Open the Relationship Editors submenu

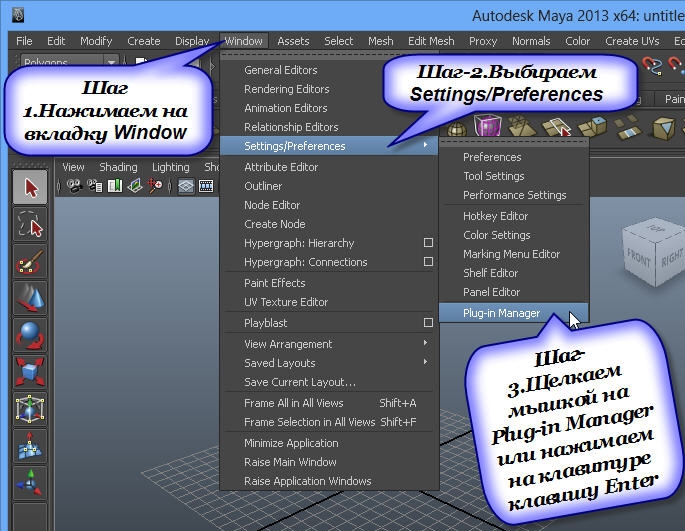coord(291,127)
